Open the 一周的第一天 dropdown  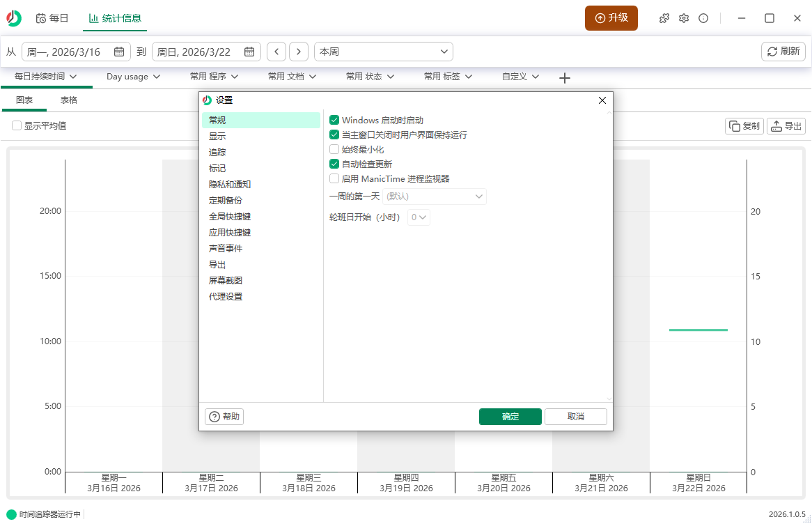(434, 196)
